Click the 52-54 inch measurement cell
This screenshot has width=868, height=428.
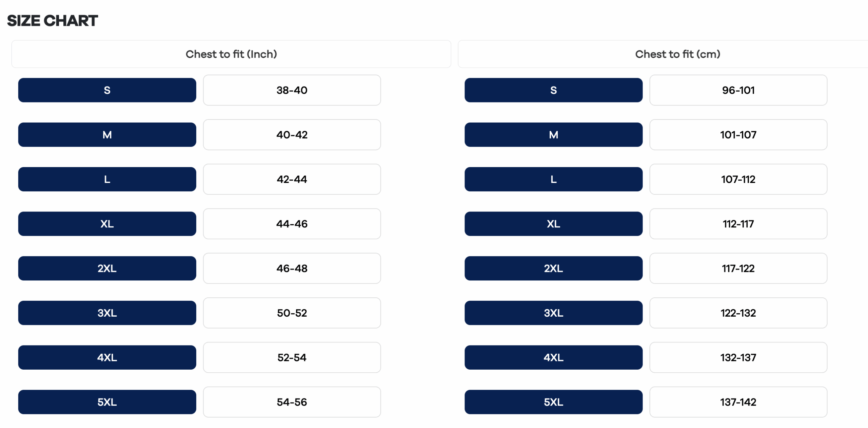pyautogui.click(x=292, y=357)
